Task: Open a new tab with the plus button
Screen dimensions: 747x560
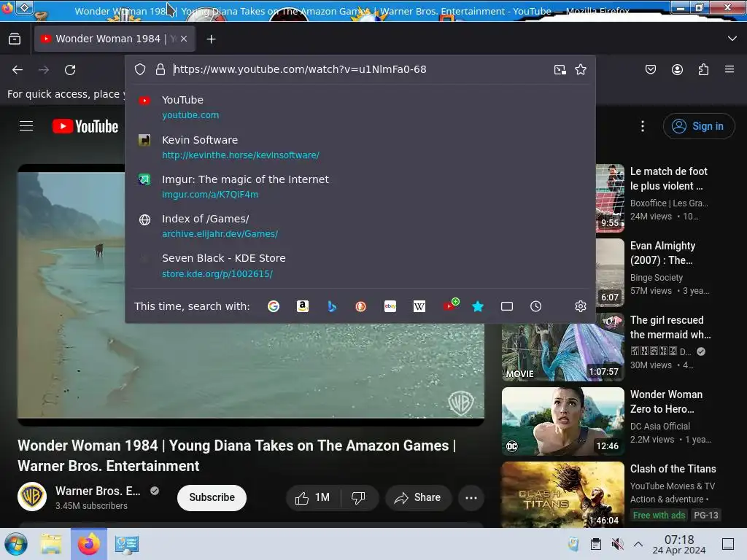Action: 211,39
